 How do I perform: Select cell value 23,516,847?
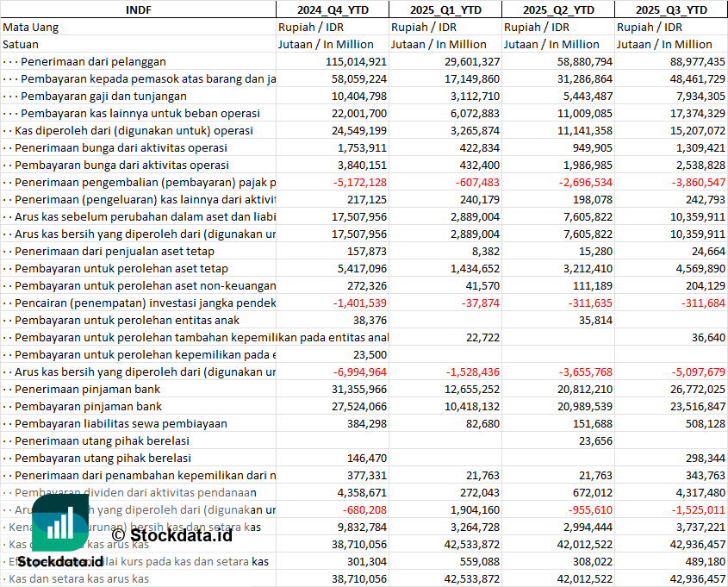697,406
